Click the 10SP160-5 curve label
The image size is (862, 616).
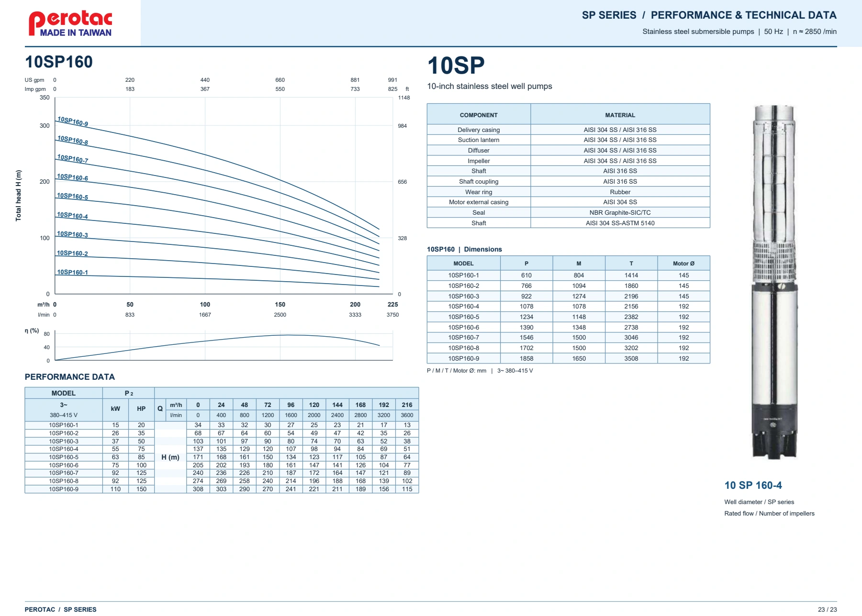click(73, 196)
